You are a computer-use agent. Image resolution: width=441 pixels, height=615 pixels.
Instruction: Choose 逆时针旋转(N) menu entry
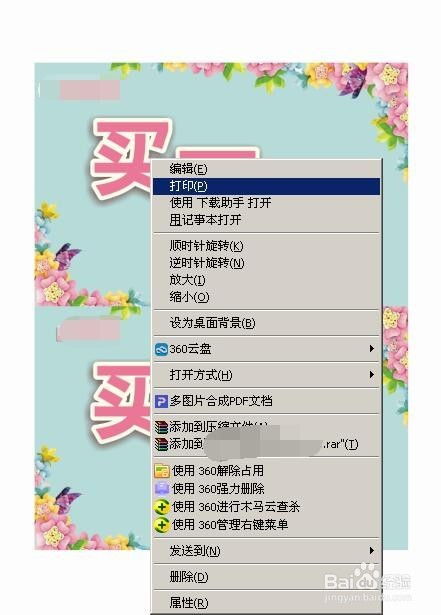(266, 263)
